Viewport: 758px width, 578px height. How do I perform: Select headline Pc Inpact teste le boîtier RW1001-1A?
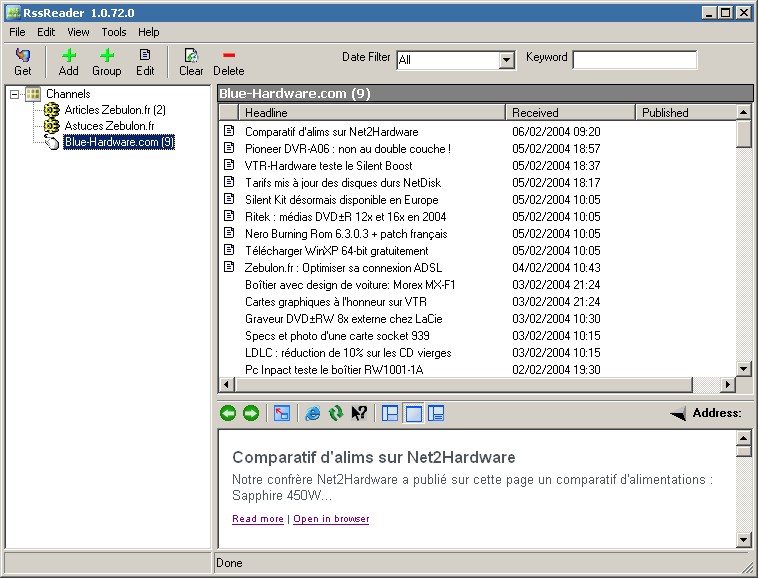[334, 370]
